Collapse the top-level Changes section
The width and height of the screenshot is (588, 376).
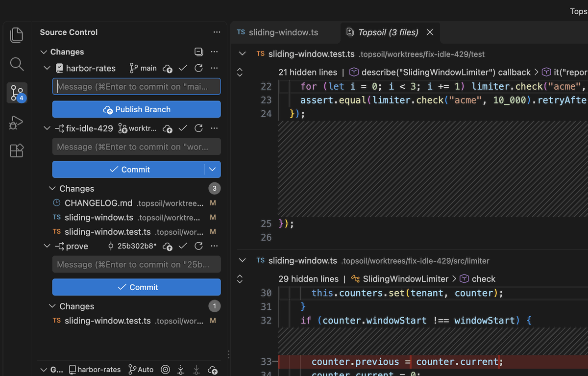[44, 52]
